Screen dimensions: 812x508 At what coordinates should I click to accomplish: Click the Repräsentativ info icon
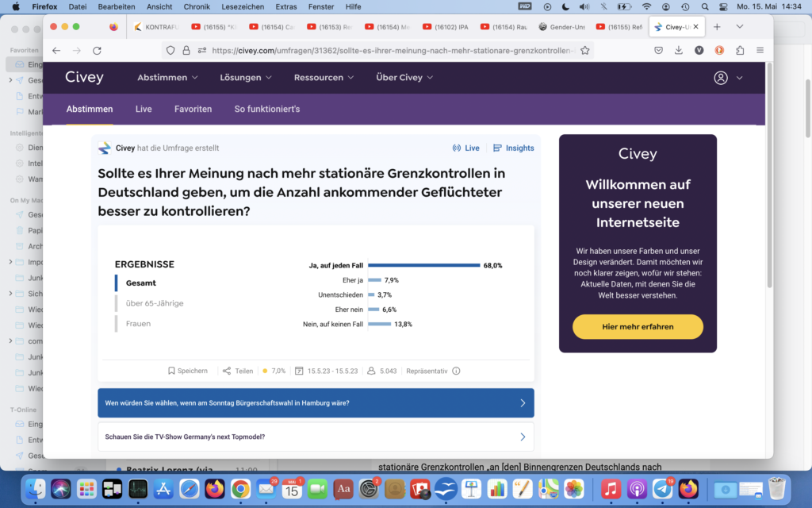pos(456,371)
